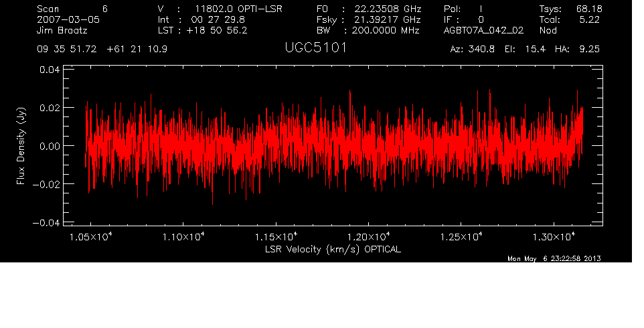644x328 pixels.
Task: Click the Nod procedure label
Action: (x=548, y=30)
